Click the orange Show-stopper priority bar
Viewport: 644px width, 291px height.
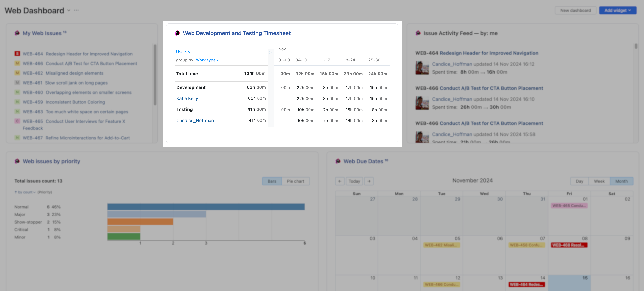[140, 222]
